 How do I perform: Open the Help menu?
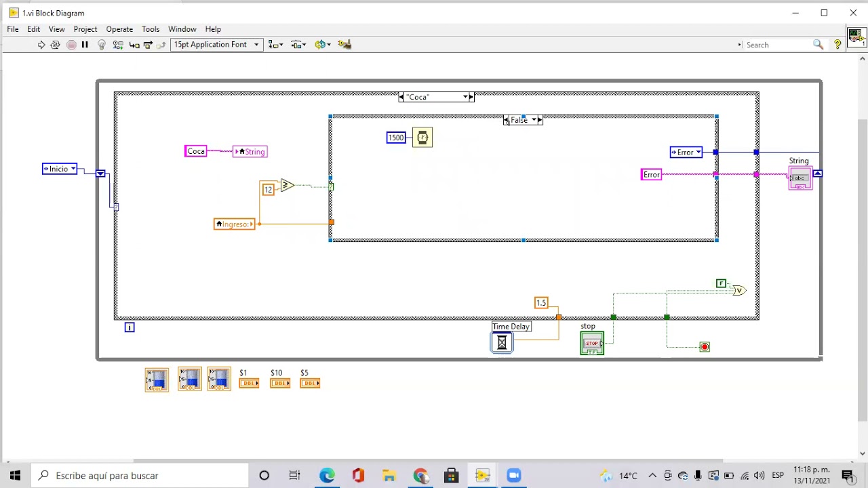[213, 29]
